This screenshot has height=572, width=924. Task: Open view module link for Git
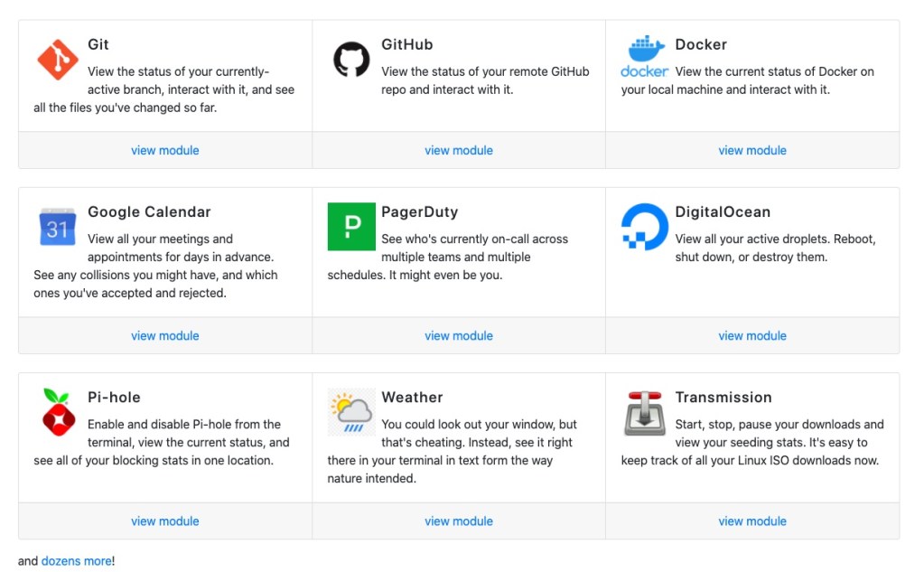[x=165, y=151]
